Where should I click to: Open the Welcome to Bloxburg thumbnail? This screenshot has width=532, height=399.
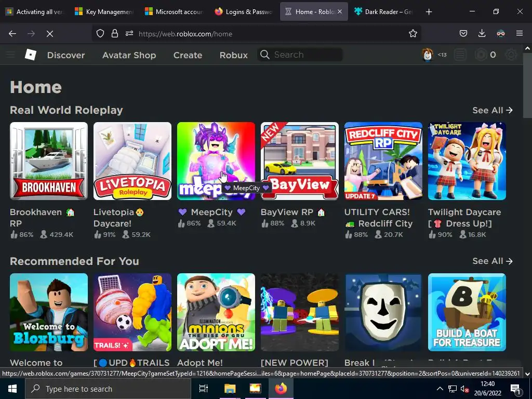point(49,312)
